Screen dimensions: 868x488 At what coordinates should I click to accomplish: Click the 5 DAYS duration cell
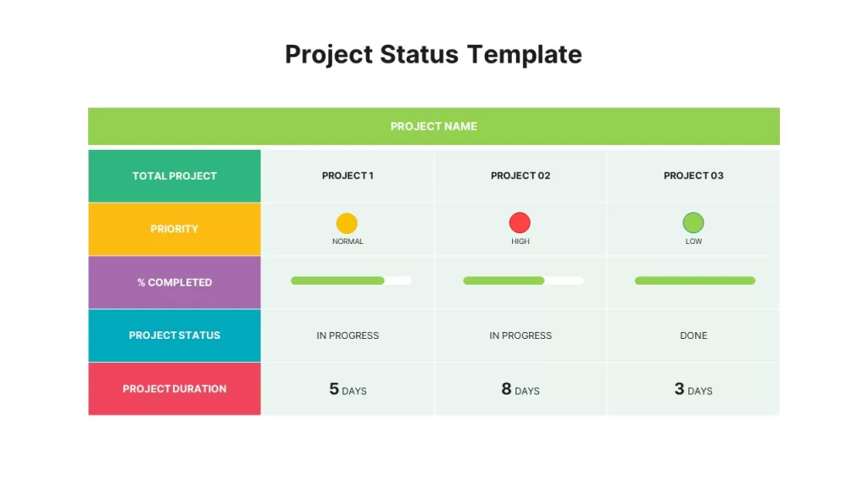click(348, 389)
